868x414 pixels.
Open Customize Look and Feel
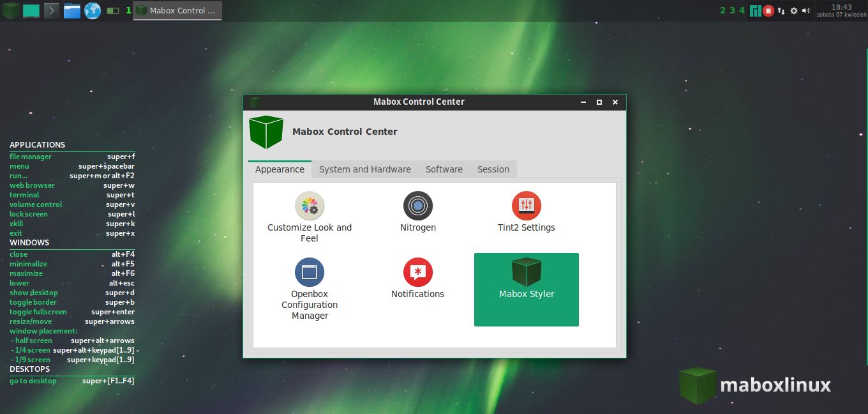pyautogui.click(x=310, y=217)
